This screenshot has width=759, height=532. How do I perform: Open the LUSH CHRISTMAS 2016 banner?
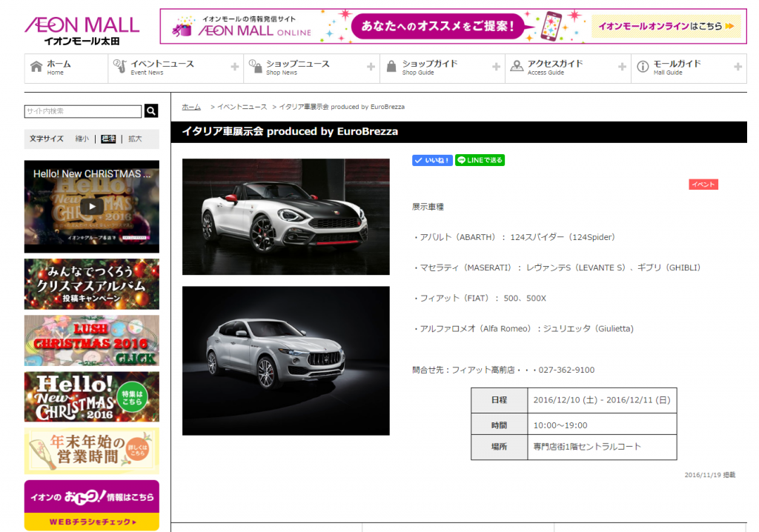(x=91, y=341)
